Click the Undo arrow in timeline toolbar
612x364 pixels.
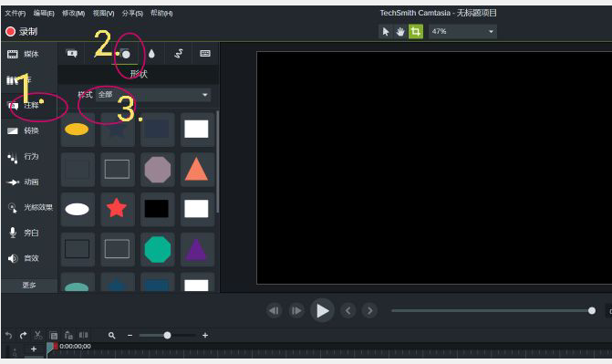click(8, 336)
